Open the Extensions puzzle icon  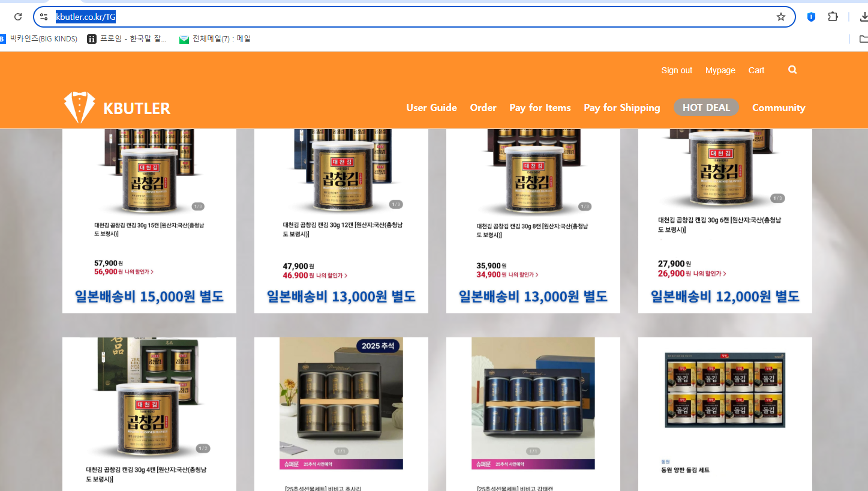[x=833, y=17]
